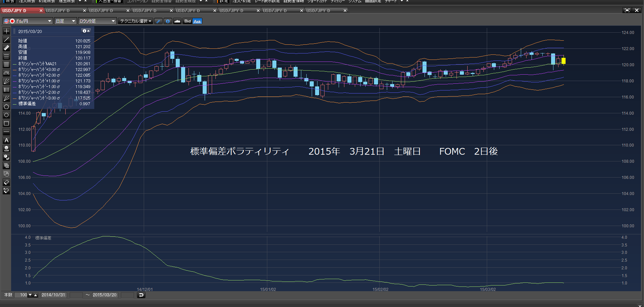
Task: Select the trend line drawing tool
Action: coord(6,39)
